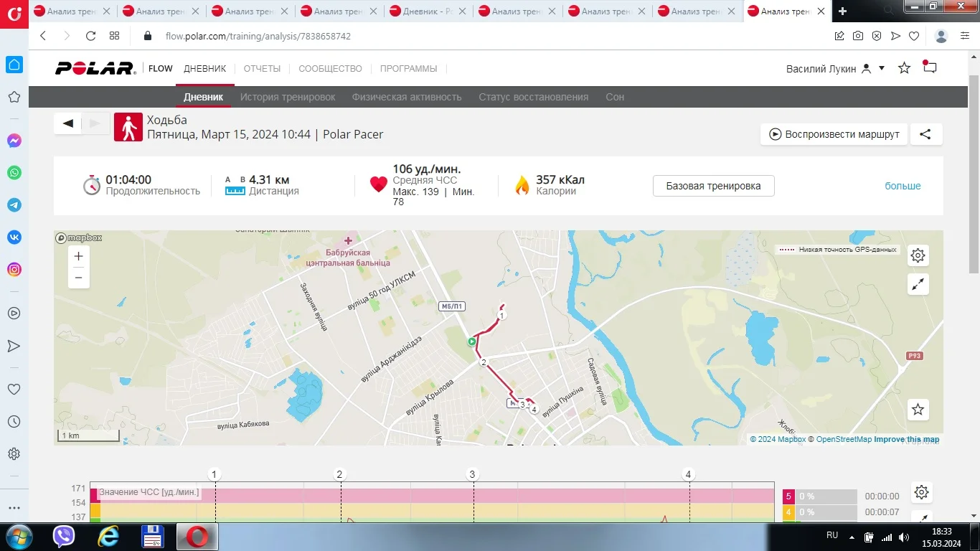Click lap marker 4 above the chart
The height and width of the screenshot is (551, 980).
click(689, 474)
